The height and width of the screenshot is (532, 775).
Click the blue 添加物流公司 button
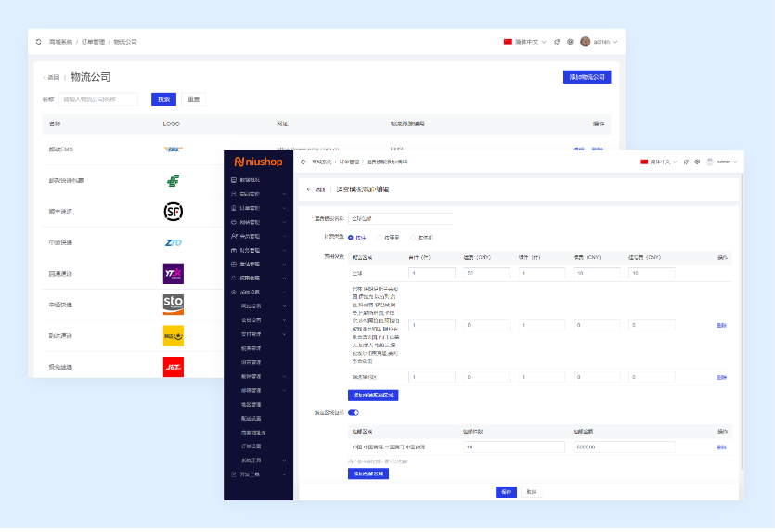pos(587,77)
